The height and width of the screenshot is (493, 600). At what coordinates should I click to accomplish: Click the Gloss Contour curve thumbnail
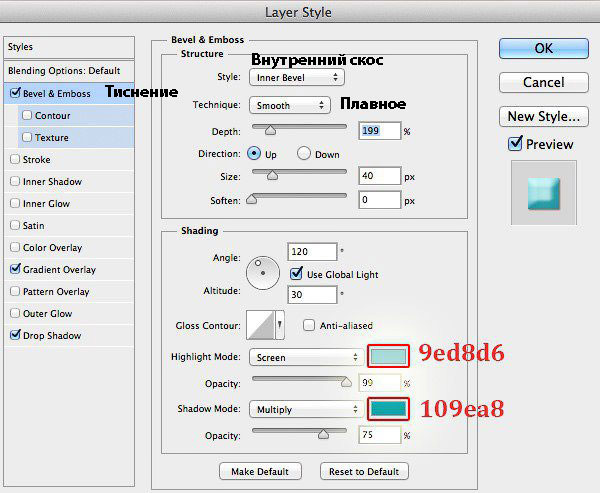261,325
